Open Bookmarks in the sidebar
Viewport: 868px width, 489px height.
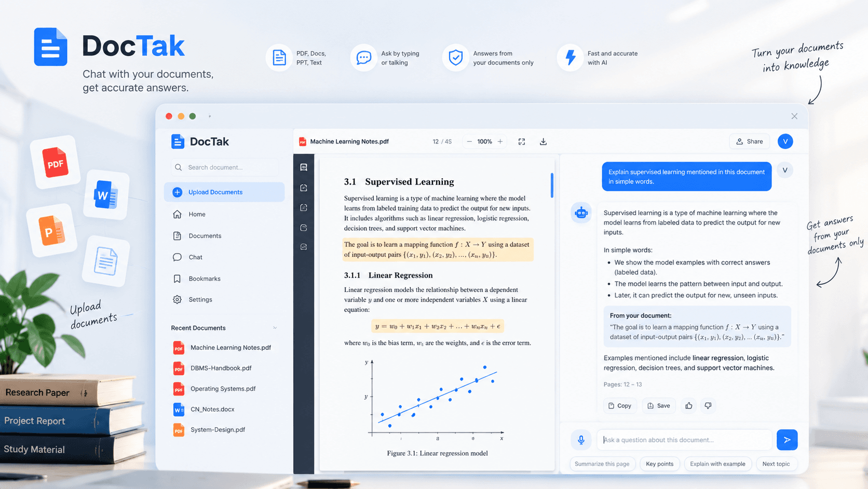click(x=224, y=279)
